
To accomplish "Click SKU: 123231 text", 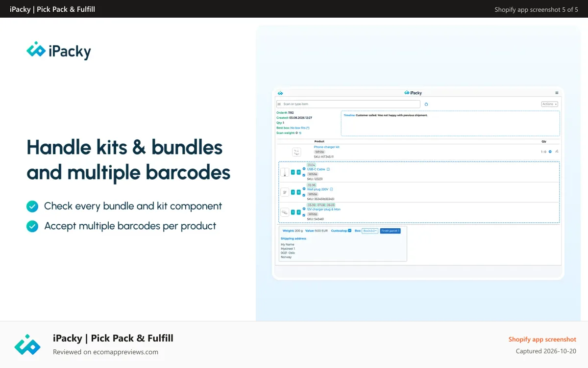I will 315,179.
